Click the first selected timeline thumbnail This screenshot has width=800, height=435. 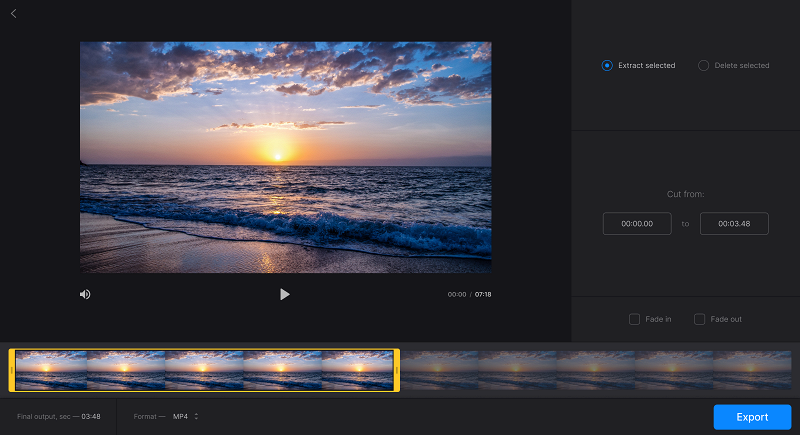[x=51, y=370]
